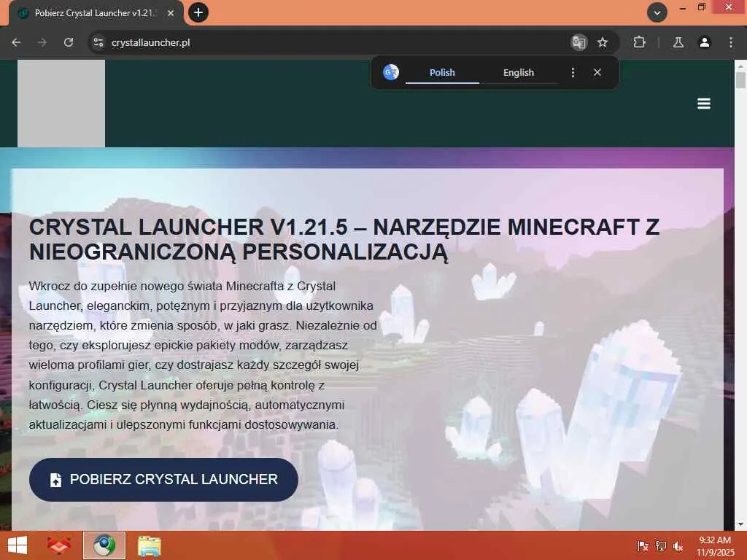747x560 pixels.
Task: Open the Chrome three-dot menu
Action: [731, 42]
